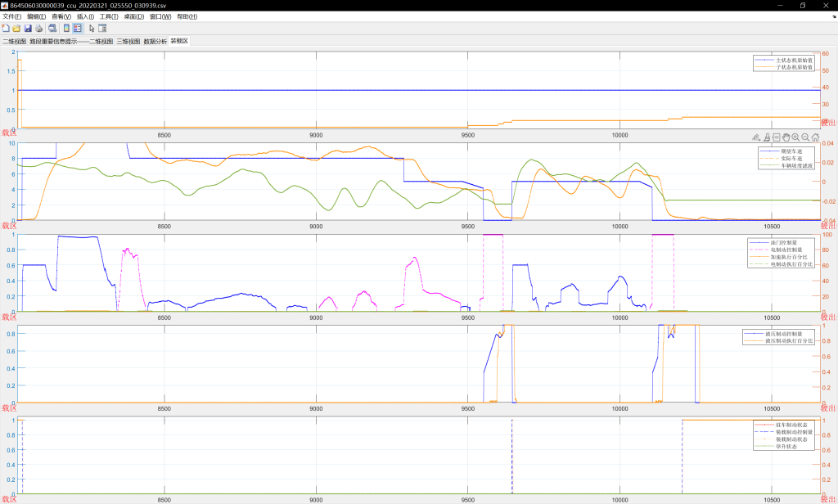Screen dimensions: 838x504
Task: Click the zoom out magnifier on axes toolbar
Action: pos(805,137)
